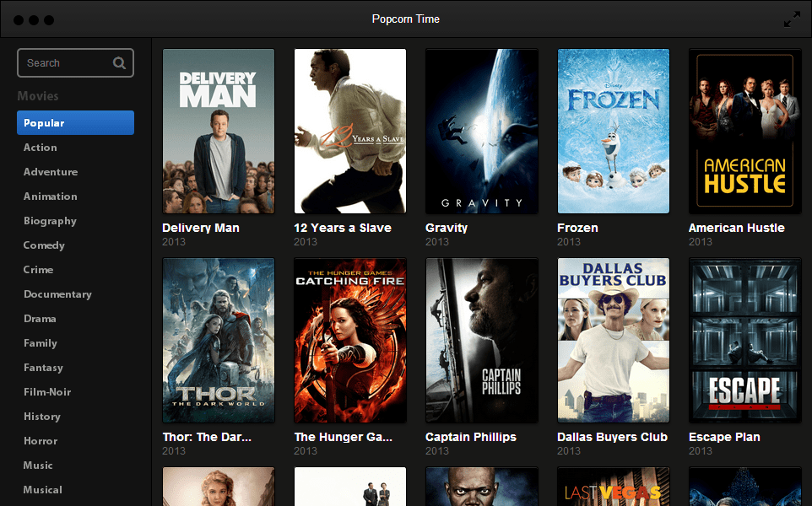Toggle fullscreen with the expand arrows icon

[792, 19]
